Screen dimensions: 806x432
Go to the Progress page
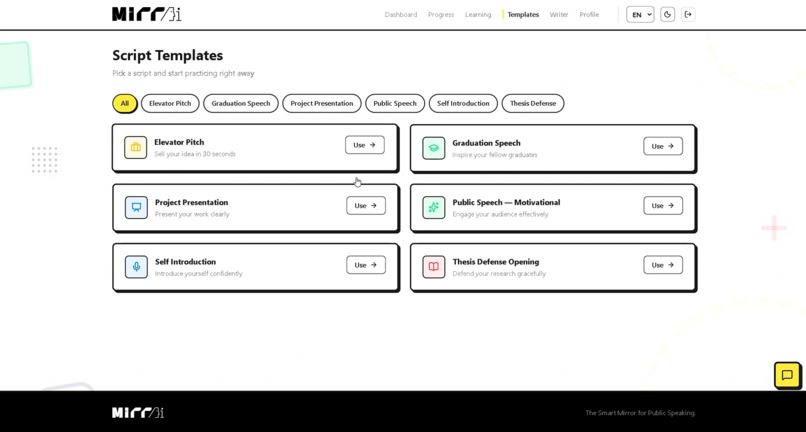tap(441, 14)
